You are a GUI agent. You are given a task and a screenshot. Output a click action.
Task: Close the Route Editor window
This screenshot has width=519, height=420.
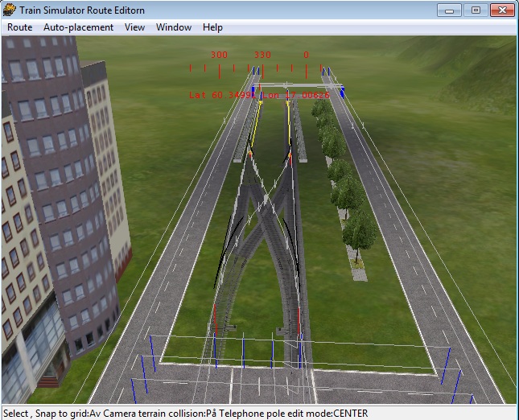tap(502, 10)
